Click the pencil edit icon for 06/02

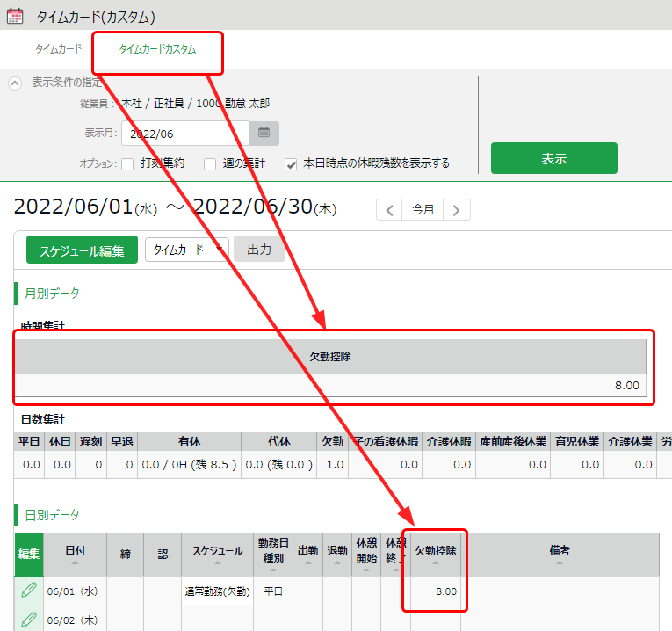(29, 620)
